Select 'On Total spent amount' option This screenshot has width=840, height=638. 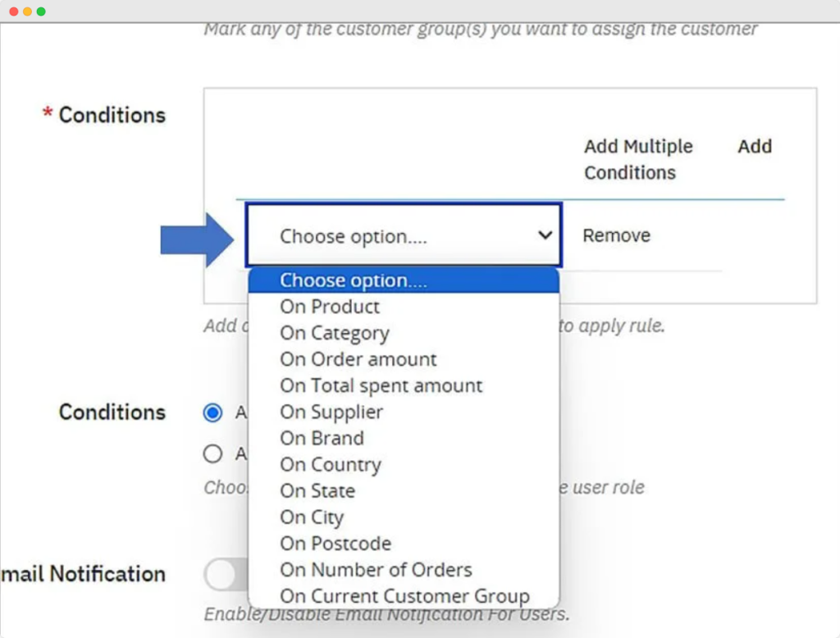[381, 385]
